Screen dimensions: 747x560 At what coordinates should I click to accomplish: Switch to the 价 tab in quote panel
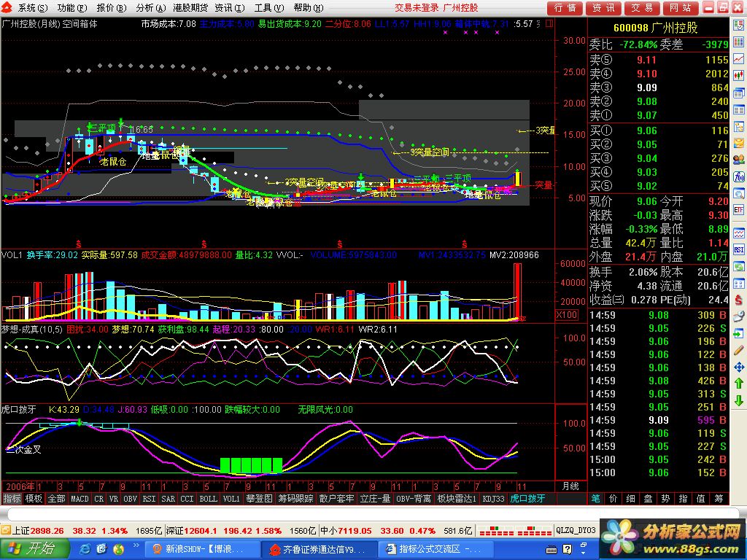(x=613, y=499)
